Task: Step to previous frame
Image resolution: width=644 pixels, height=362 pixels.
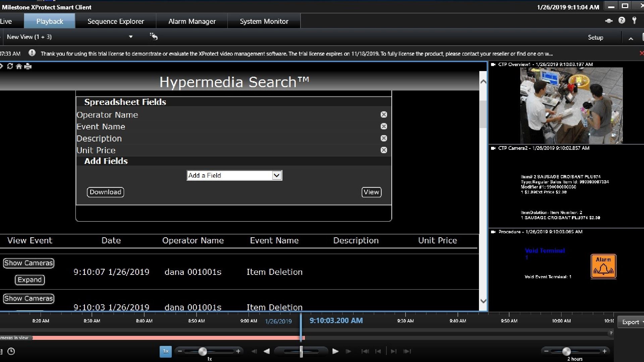Action: pos(254,351)
